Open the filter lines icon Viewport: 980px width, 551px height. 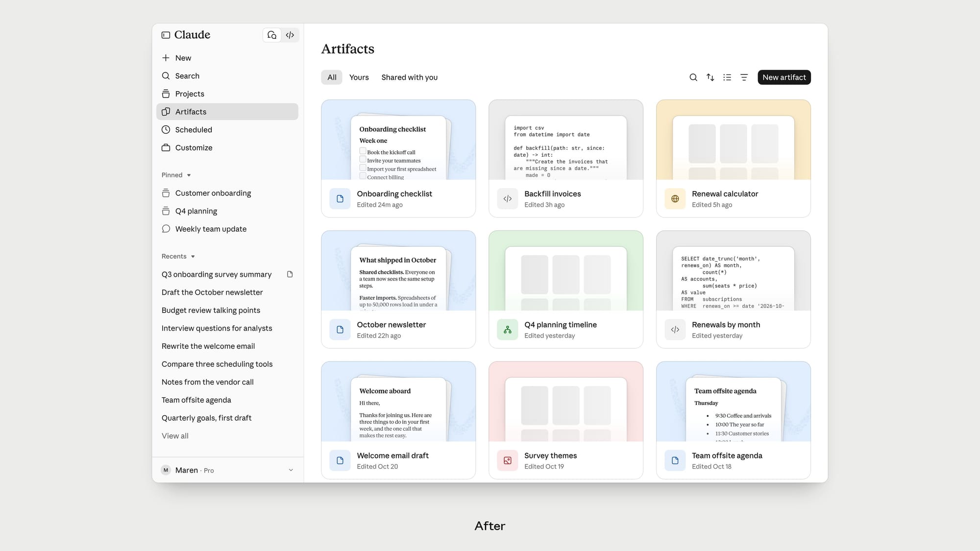(744, 77)
